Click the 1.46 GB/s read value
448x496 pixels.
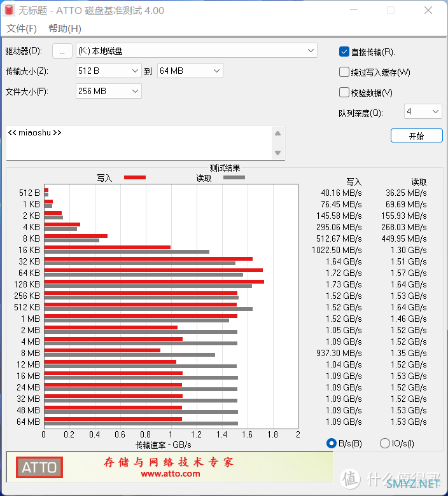[x=409, y=319]
